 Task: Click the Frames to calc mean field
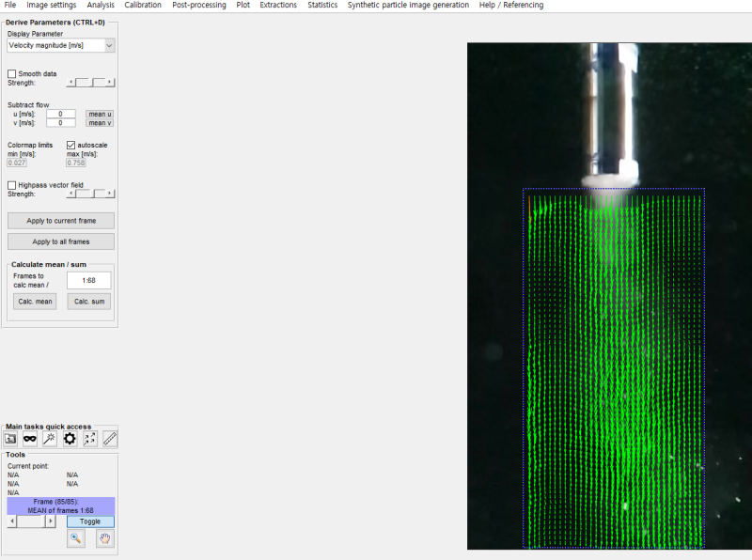coord(89,280)
